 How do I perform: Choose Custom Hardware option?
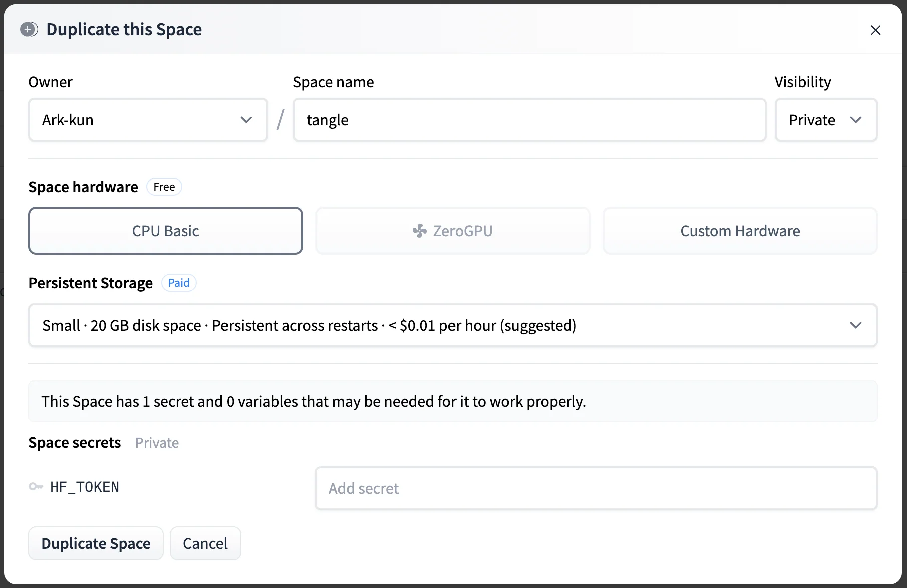740,231
